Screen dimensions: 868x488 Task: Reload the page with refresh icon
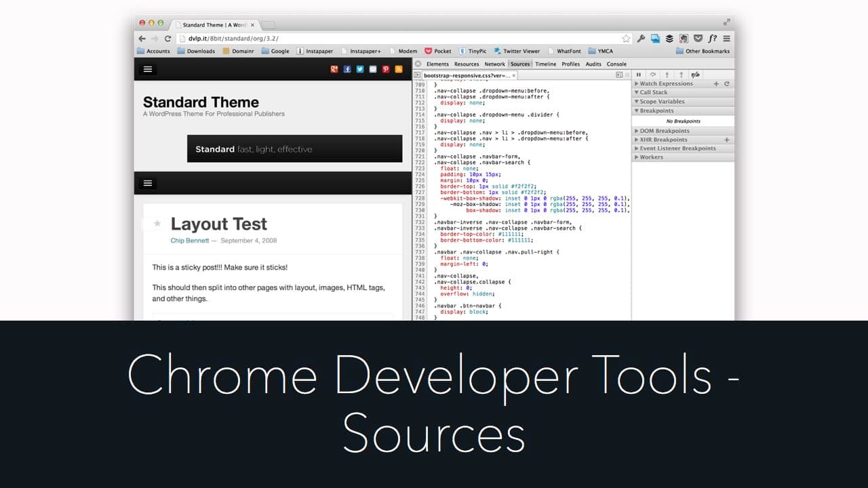point(167,39)
